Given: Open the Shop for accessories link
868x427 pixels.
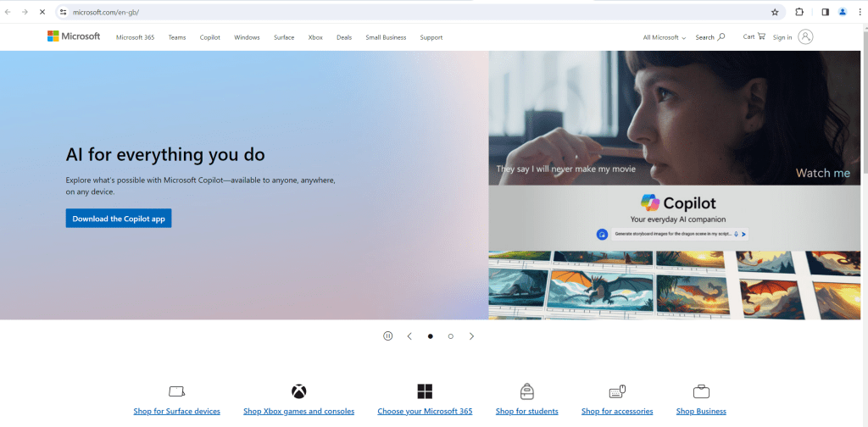Looking at the screenshot, I should click(x=617, y=412).
